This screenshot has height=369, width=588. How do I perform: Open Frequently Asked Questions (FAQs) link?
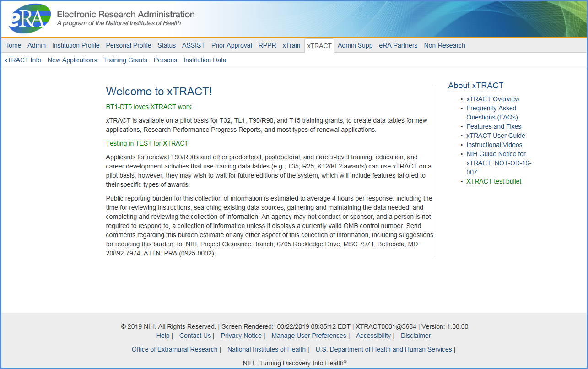click(x=492, y=113)
